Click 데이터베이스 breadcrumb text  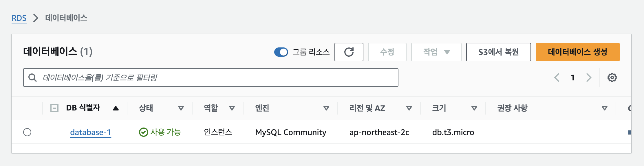click(66, 18)
